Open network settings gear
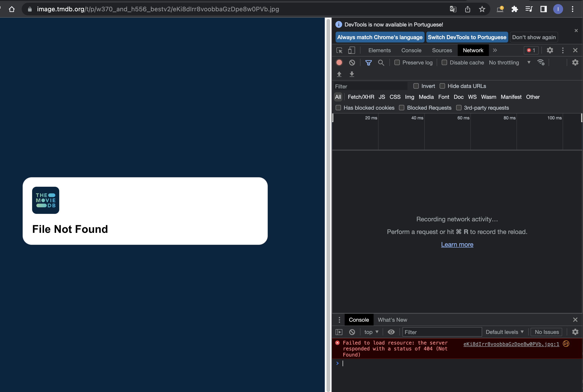The height and width of the screenshot is (392, 583). [x=575, y=62]
